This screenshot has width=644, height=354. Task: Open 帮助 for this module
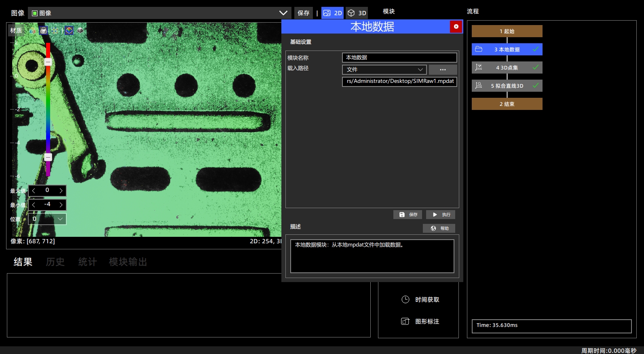[x=439, y=228]
